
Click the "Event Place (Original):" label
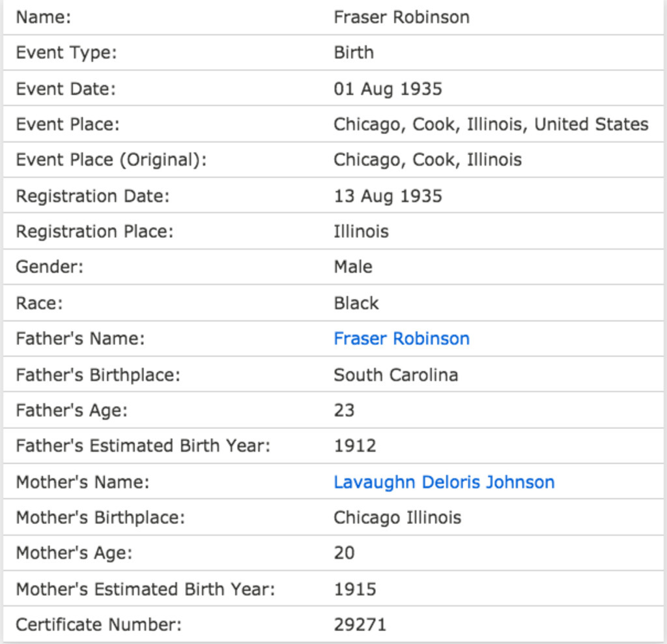point(111,160)
